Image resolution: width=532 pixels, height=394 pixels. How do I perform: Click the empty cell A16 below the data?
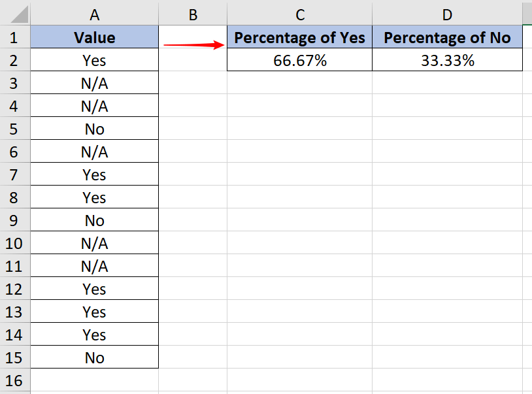pyautogui.click(x=94, y=380)
